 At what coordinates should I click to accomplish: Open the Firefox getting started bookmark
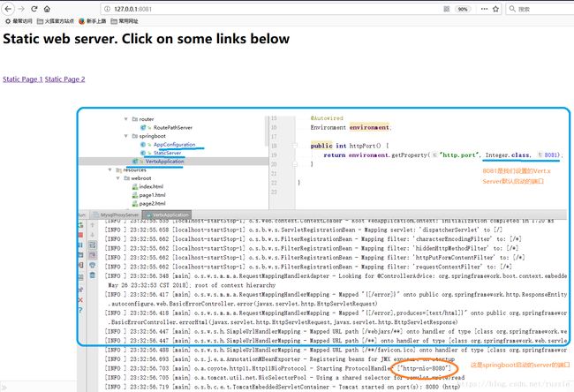[92, 21]
